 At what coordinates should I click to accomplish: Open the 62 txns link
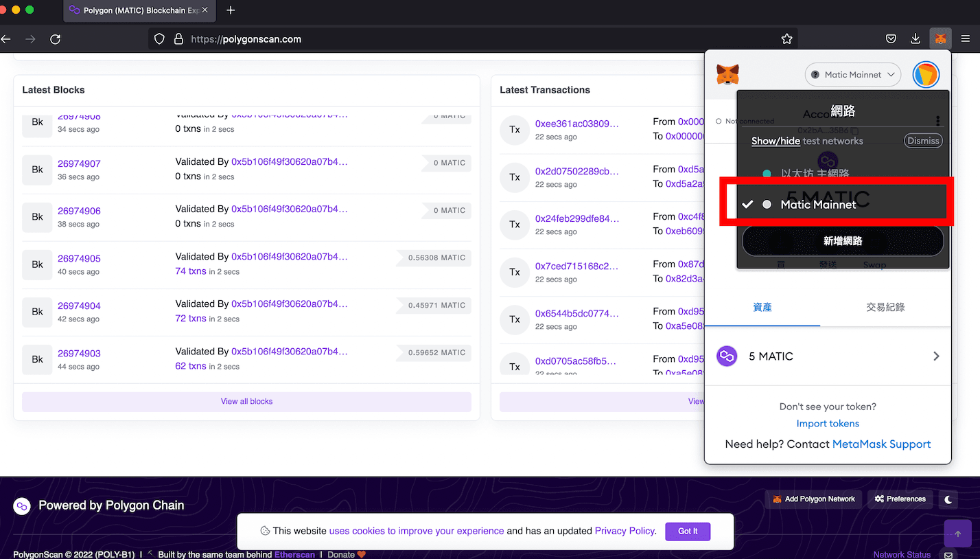(x=191, y=366)
